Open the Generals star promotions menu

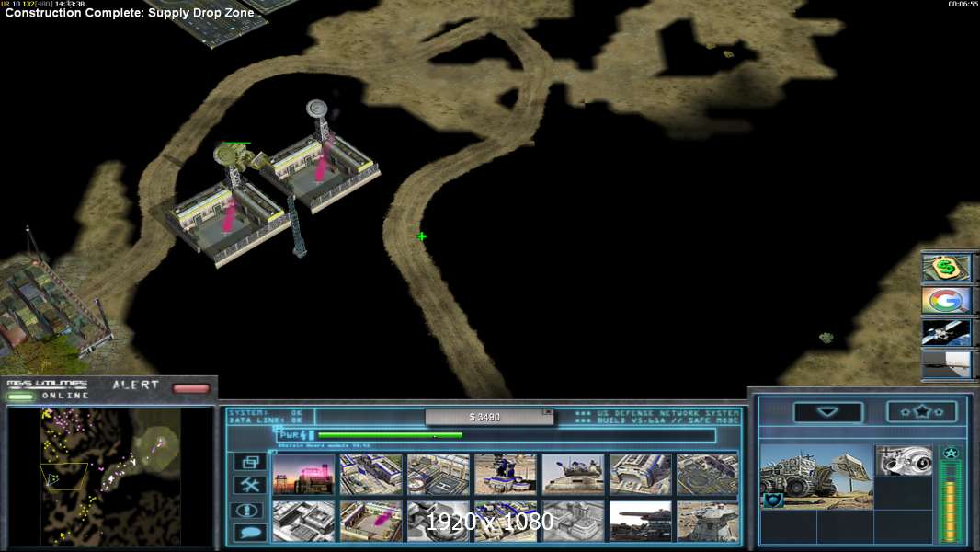(x=921, y=412)
